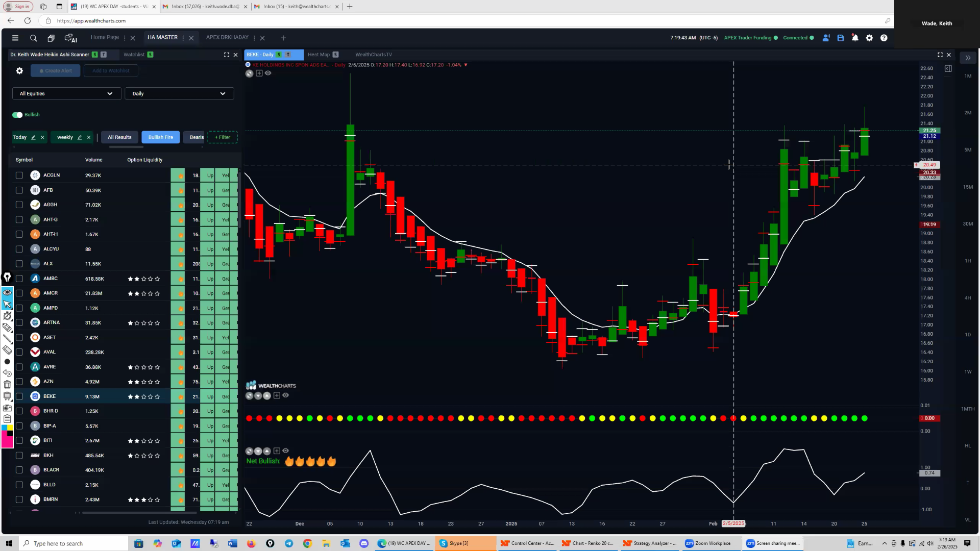Click the layouts copy icon in top bar
The height and width of the screenshot is (551, 980).
tap(51, 38)
